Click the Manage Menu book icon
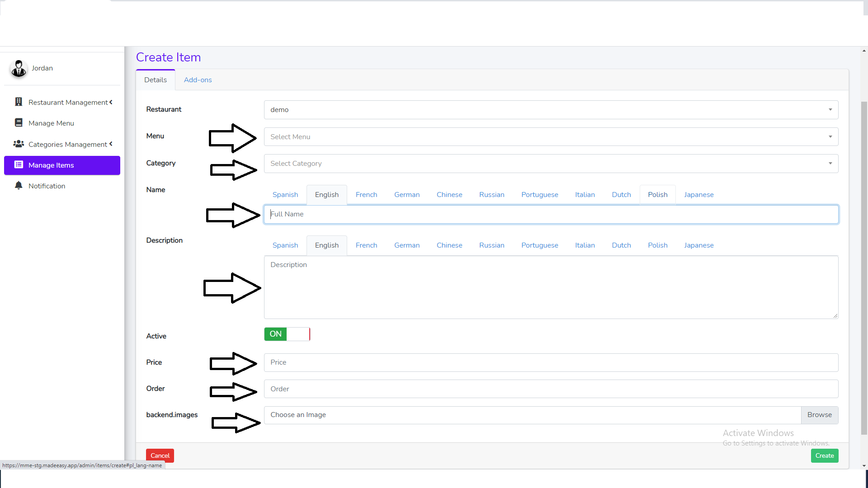The height and width of the screenshot is (488, 868). coord(19,122)
